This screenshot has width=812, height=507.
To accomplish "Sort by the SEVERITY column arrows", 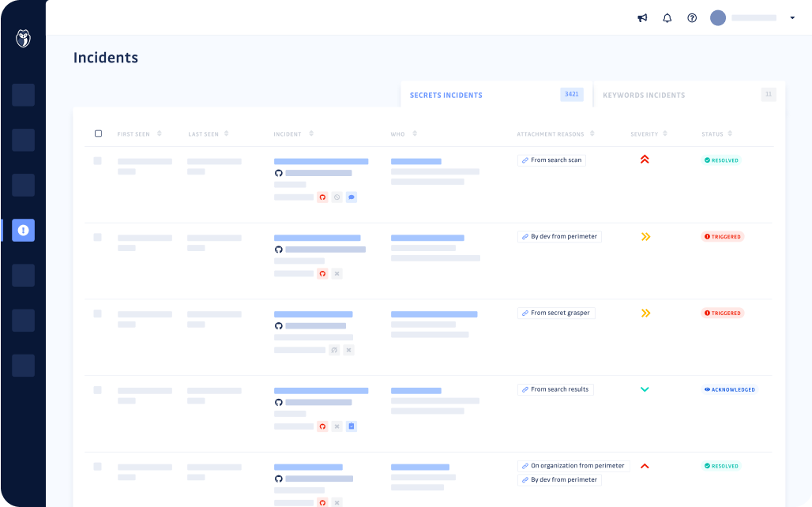I will (x=664, y=133).
